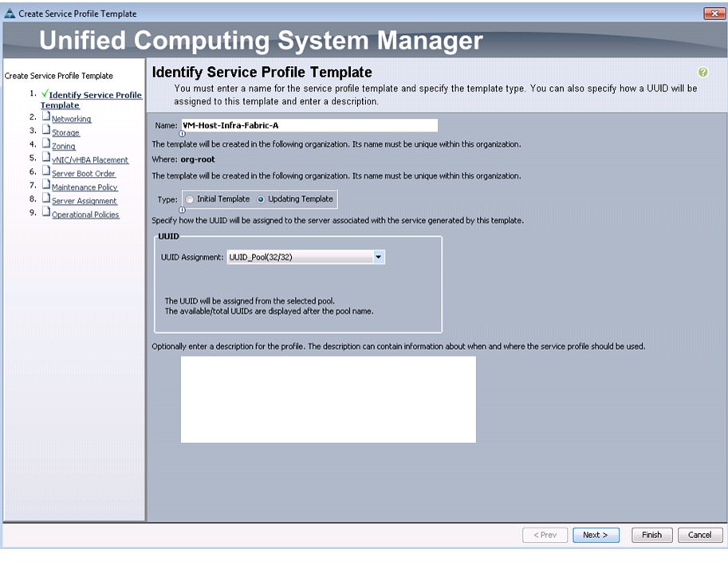Cancel the template creation wizard

click(699, 535)
